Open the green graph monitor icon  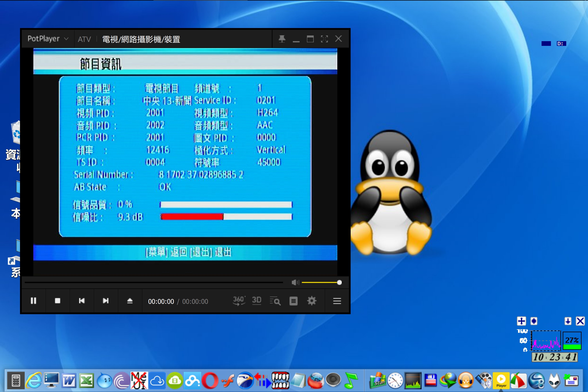(413, 380)
